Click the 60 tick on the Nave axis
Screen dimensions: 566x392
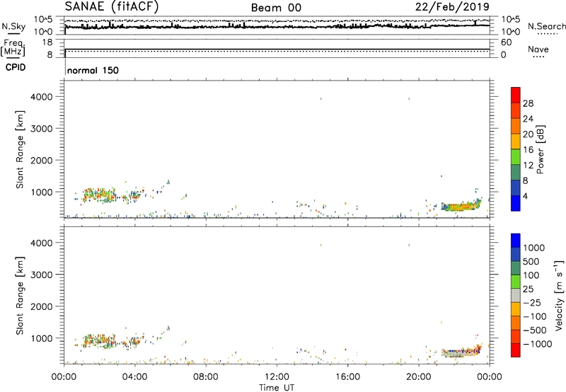[506, 42]
